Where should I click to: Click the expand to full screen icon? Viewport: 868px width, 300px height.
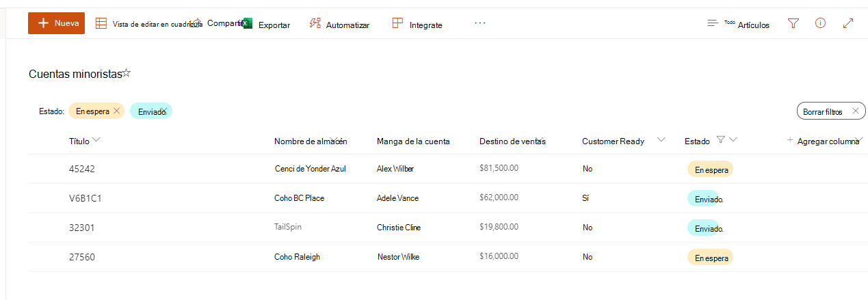coord(848,23)
